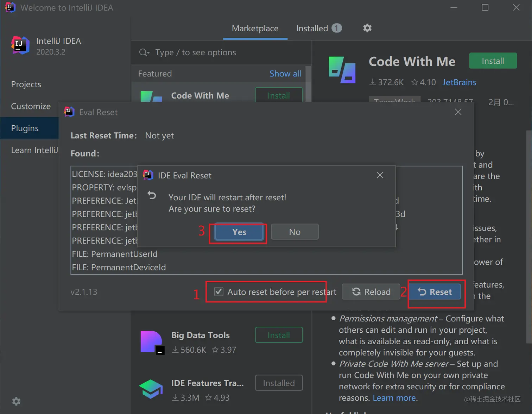Open search options magnifier dropdown
The width and height of the screenshot is (532, 414).
click(x=144, y=52)
